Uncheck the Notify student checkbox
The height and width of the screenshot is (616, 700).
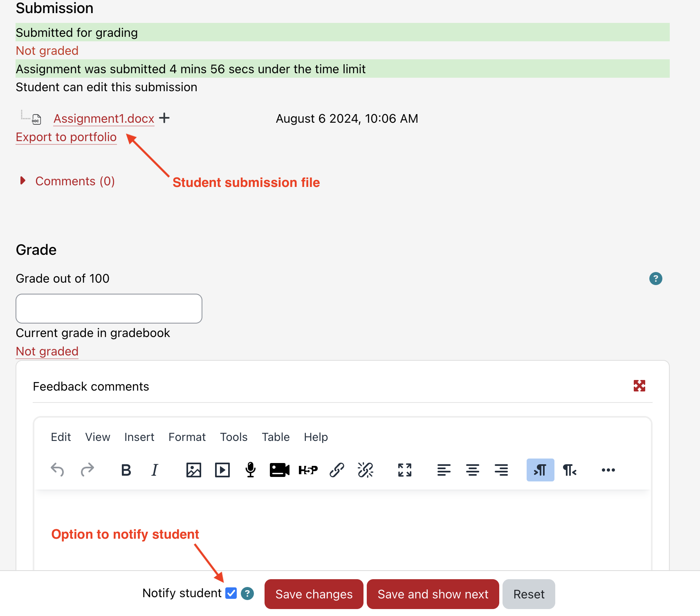click(231, 593)
